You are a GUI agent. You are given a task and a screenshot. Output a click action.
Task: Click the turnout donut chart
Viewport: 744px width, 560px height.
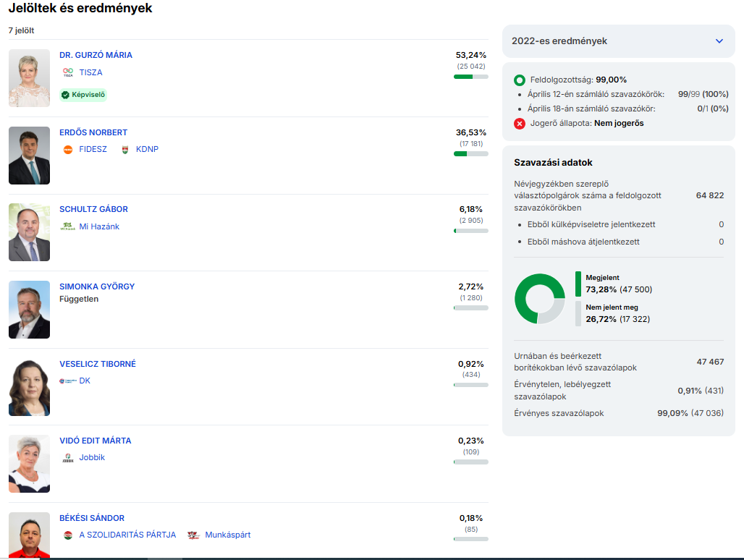[x=539, y=298]
